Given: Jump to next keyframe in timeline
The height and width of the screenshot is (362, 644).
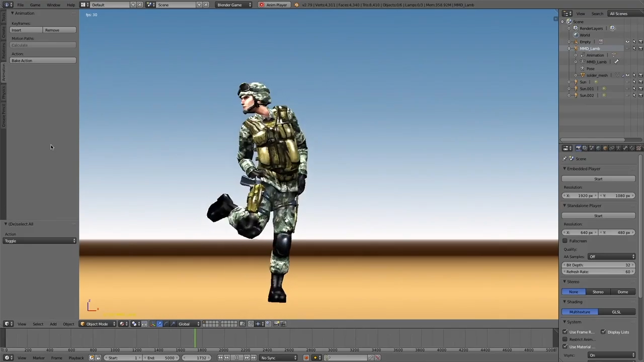Looking at the screenshot, I should coord(247,358).
